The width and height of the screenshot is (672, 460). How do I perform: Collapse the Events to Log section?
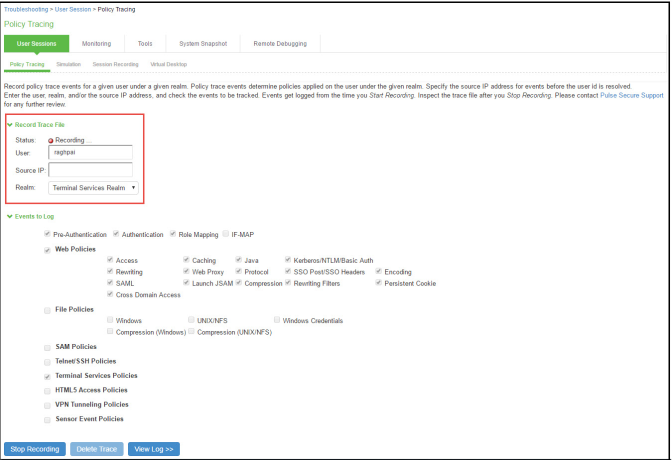10,216
